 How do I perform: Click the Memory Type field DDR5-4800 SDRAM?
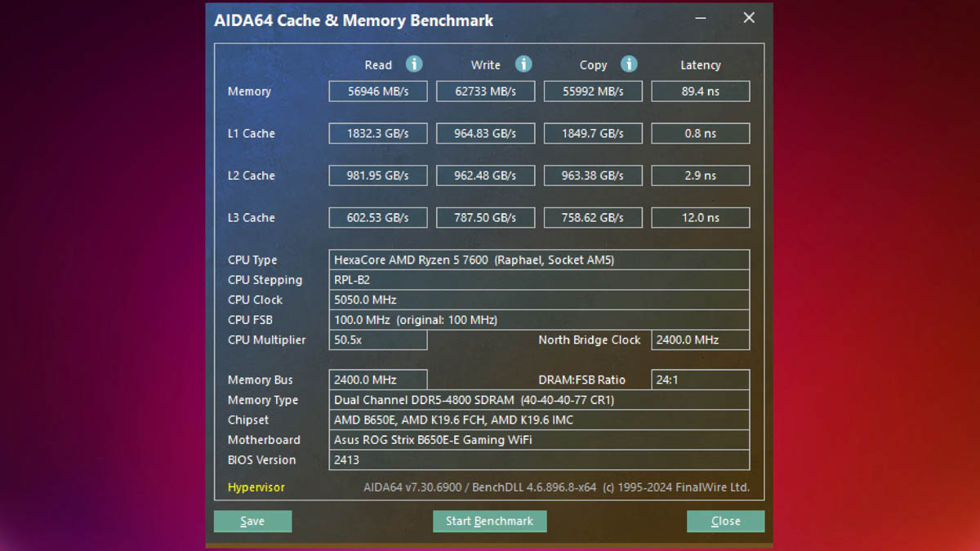(x=539, y=400)
